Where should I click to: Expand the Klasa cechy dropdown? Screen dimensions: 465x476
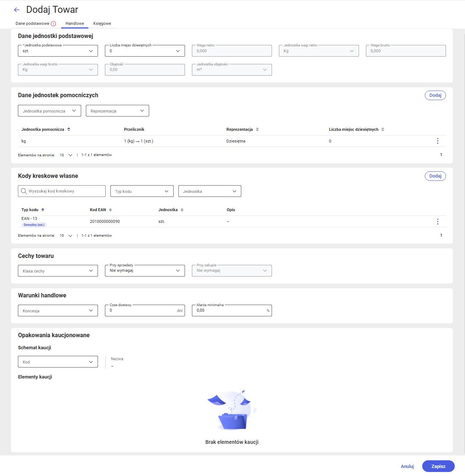pyautogui.click(x=58, y=271)
